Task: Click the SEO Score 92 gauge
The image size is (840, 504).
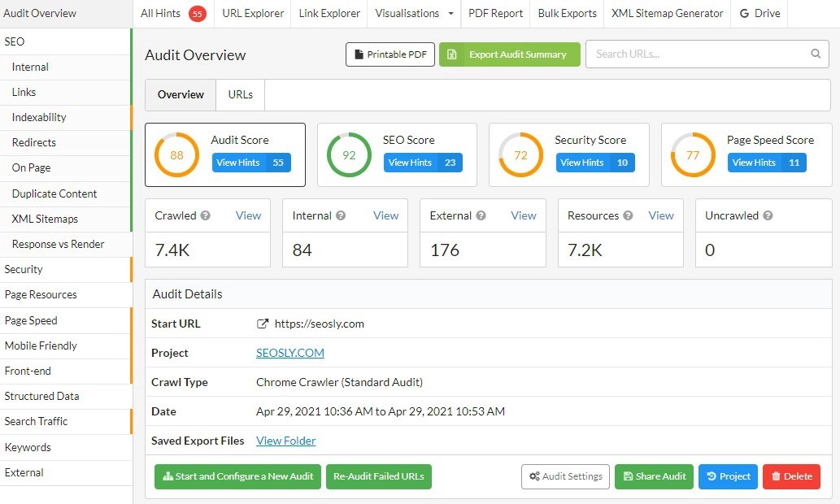Action: (x=349, y=154)
